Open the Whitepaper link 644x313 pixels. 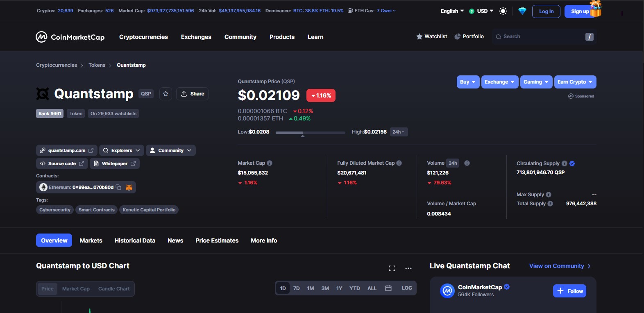[115, 163]
